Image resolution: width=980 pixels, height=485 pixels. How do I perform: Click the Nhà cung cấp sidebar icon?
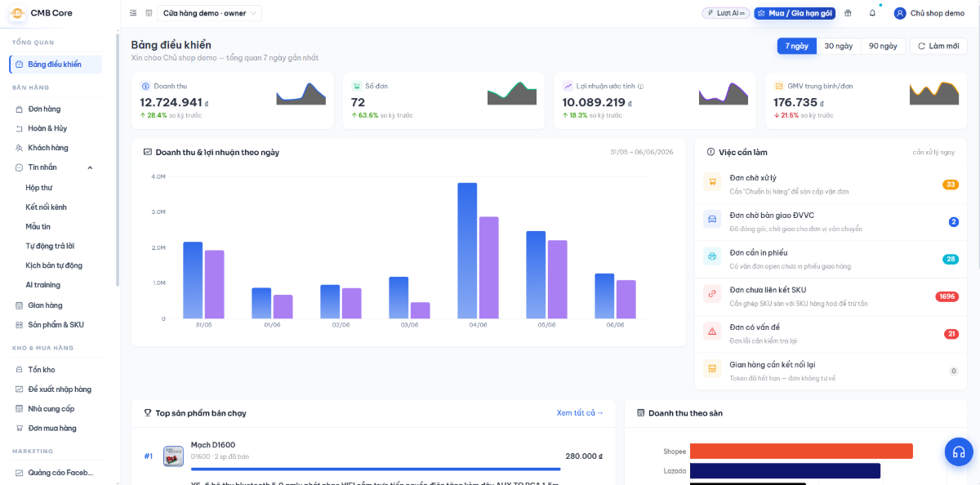20,409
